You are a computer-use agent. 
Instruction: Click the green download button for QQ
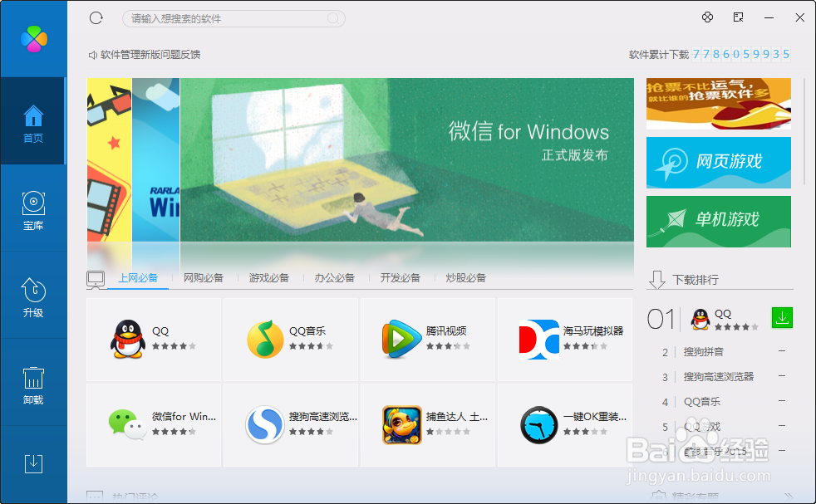782,318
